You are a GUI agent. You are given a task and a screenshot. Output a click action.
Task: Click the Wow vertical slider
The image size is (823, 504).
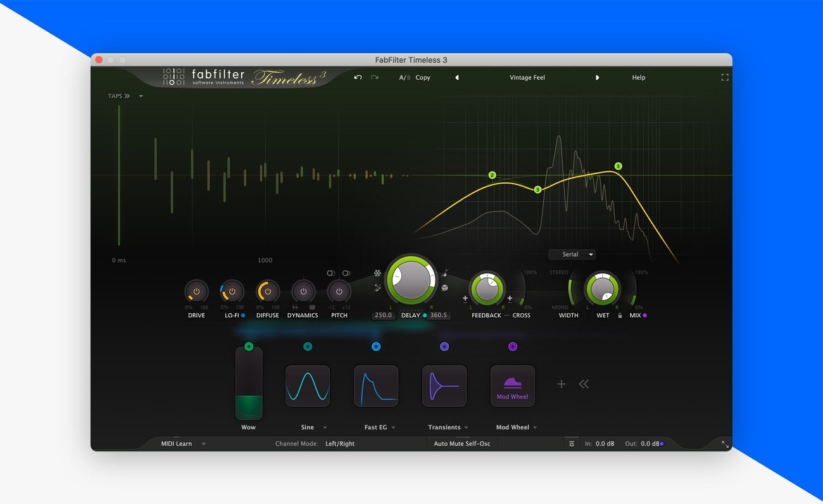(249, 383)
